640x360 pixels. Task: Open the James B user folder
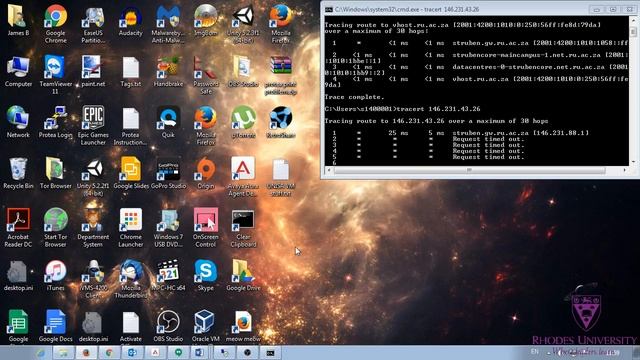click(x=18, y=20)
